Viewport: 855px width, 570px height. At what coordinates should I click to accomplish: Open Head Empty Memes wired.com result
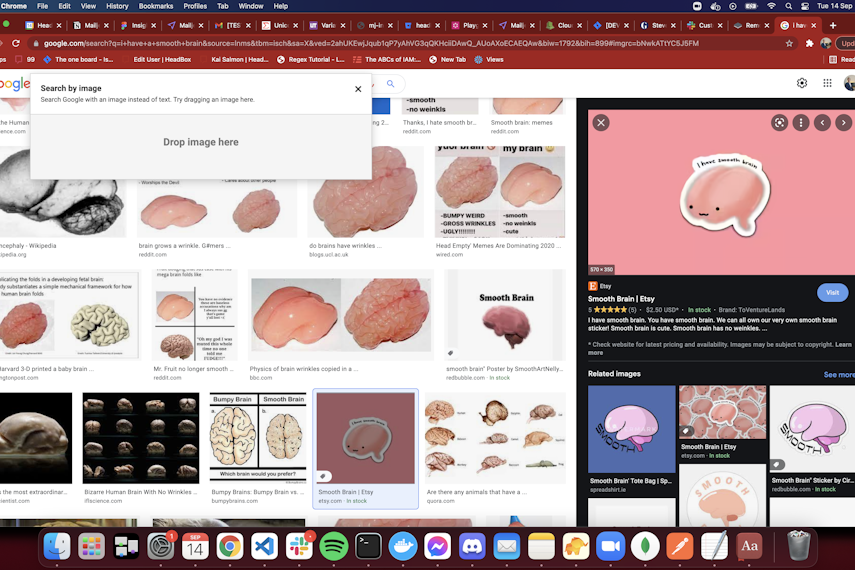pos(499,191)
